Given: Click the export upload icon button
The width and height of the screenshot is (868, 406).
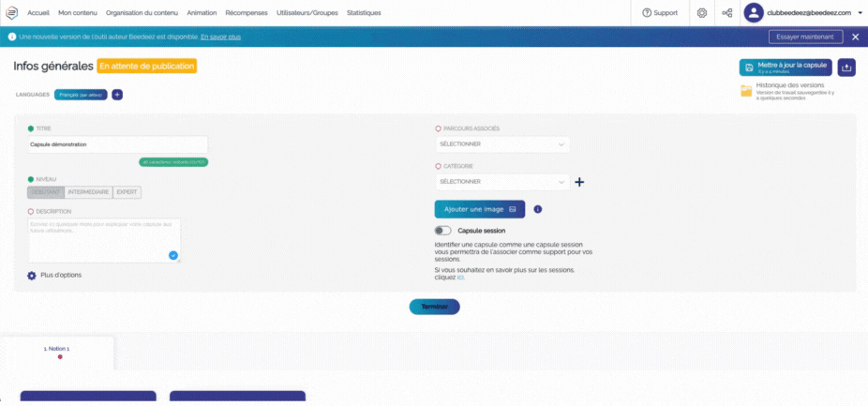Looking at the screenshot, I should pos(846,68).
